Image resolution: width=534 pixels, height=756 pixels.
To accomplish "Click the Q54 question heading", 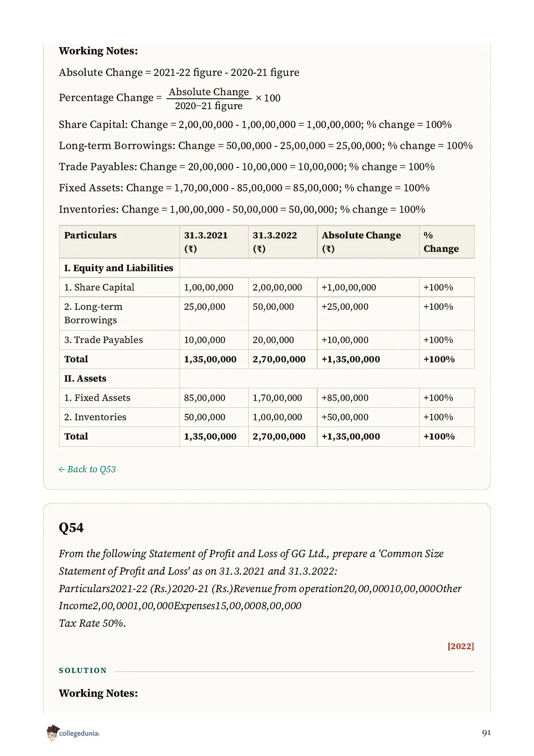I will [71, 527].
